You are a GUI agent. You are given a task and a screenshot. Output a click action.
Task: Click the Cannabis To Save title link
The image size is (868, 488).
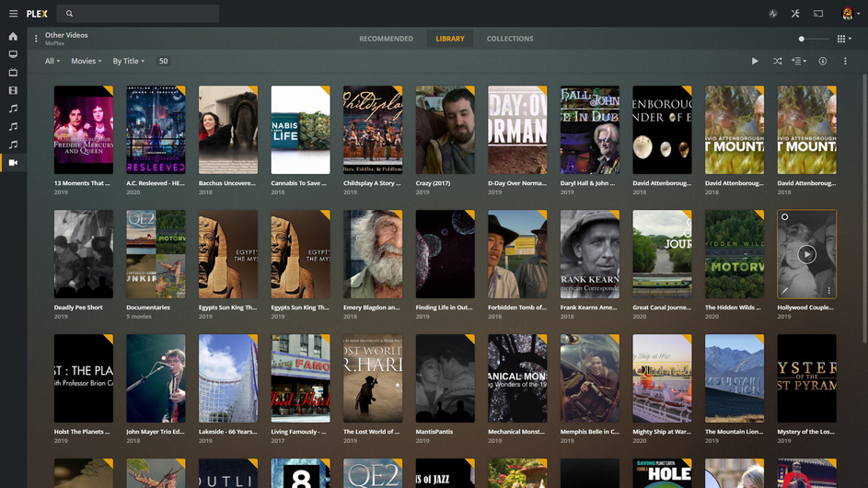[x=299, y=183]
